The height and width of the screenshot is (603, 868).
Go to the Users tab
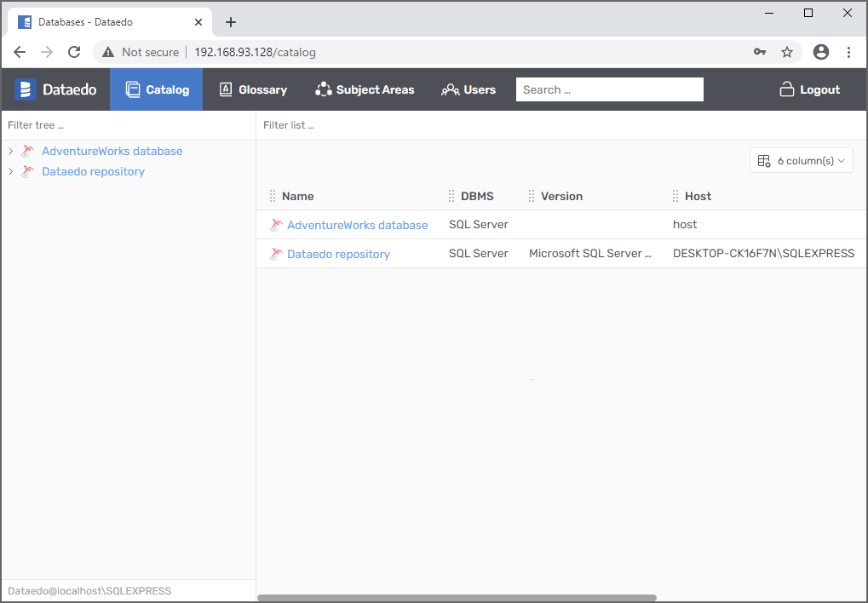pyautogui.click(x=468, y=89)
